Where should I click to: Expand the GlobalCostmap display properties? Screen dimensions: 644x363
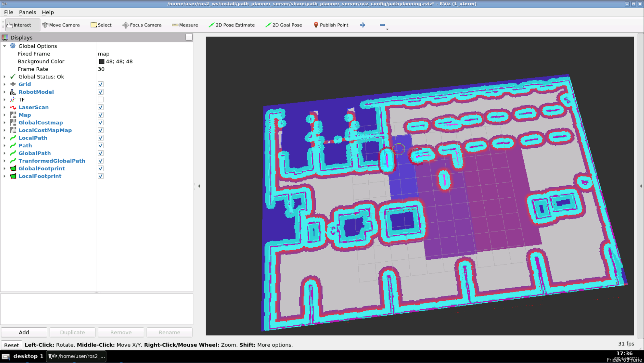[4, 122]
